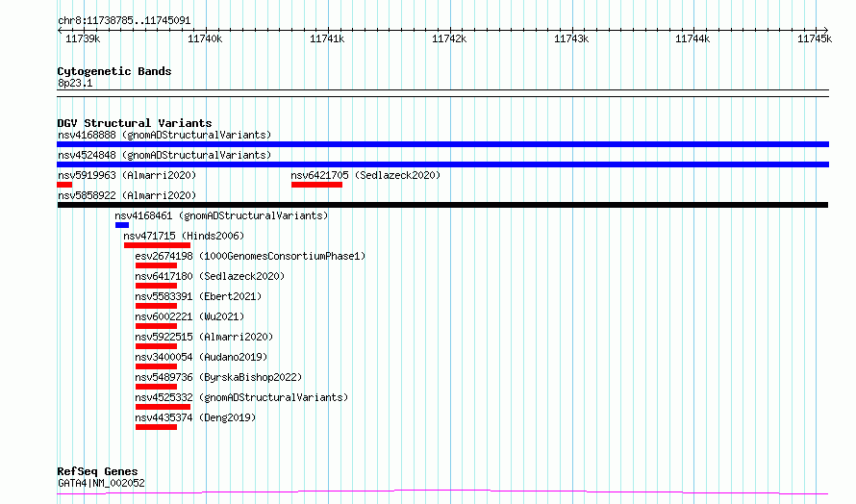The image size is (856, 504).
Task: Click the DGV Structural Variants track heading
Action: tap(135, 123)
